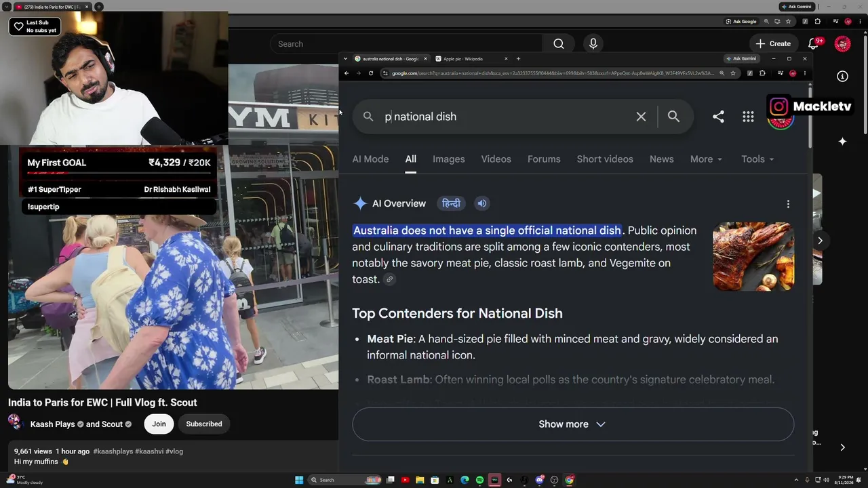868x488 pixels.
Task: Click Ask Gemini in the Google search window
Action: [x=741, y=59]
